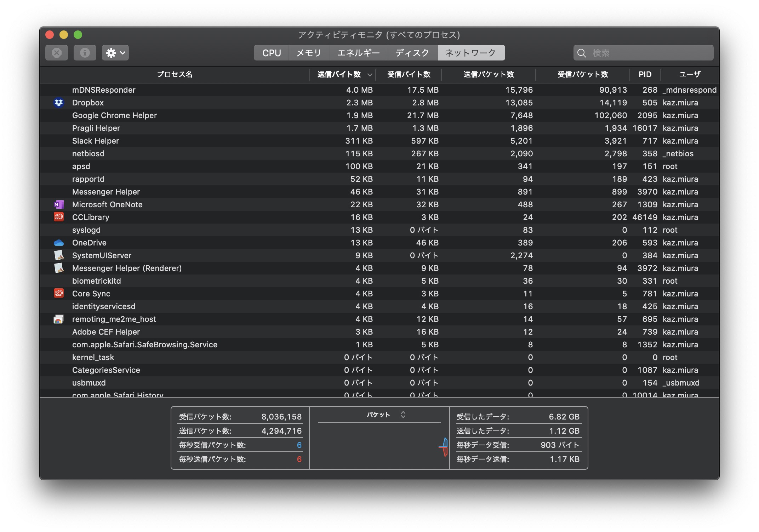
Task: Click the Dropbox app icon in list
Action: point(59,103)
